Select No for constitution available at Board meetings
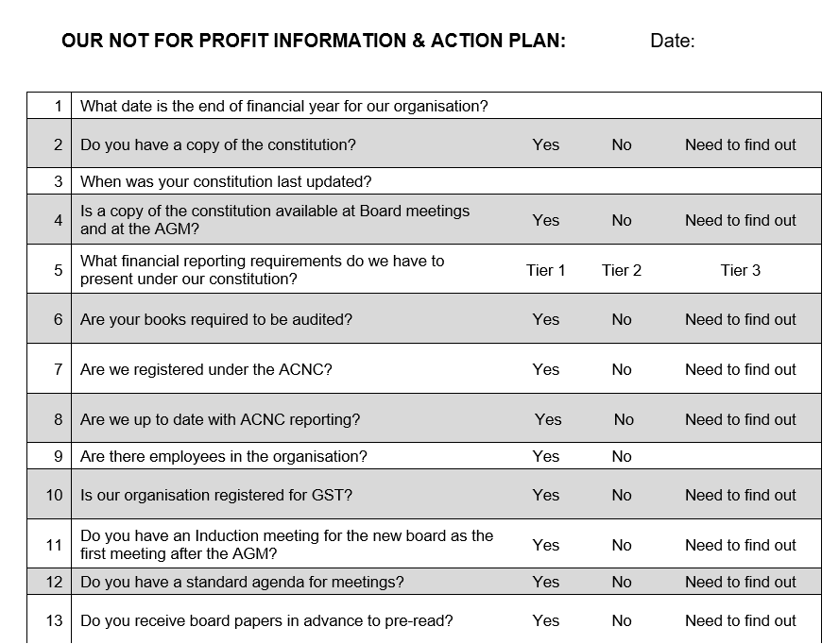 [x=622, y=220]
